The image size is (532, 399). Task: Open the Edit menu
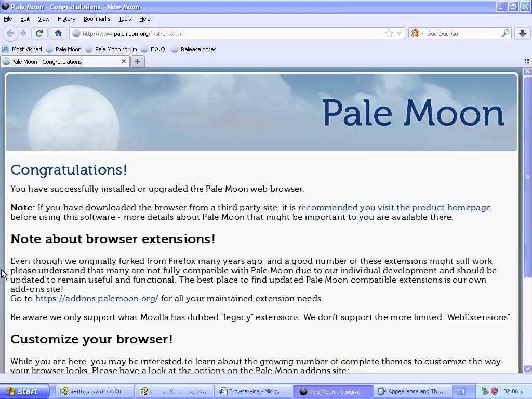25,19
